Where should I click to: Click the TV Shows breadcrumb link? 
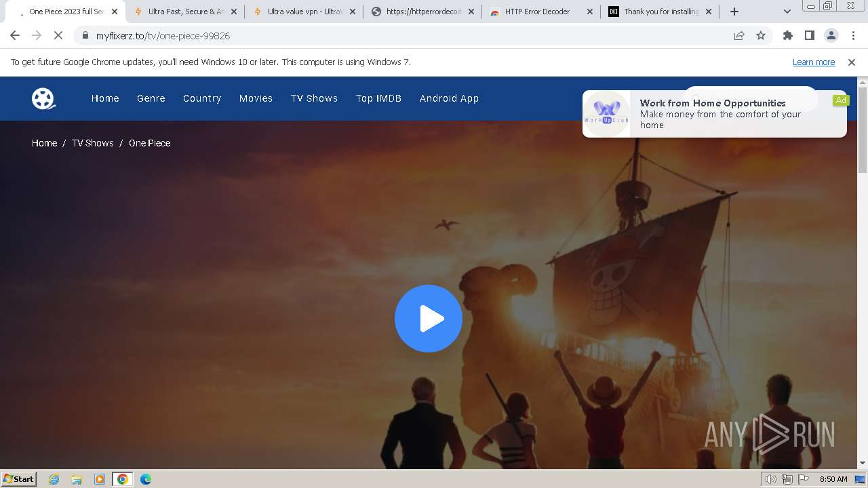click(93, 143)
